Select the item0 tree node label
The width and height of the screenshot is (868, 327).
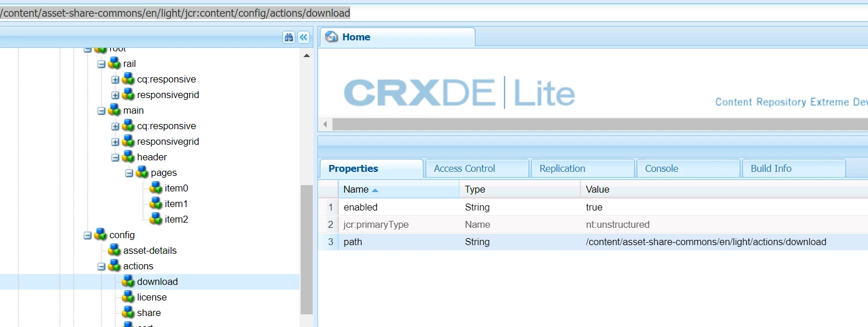coord(177,188)
